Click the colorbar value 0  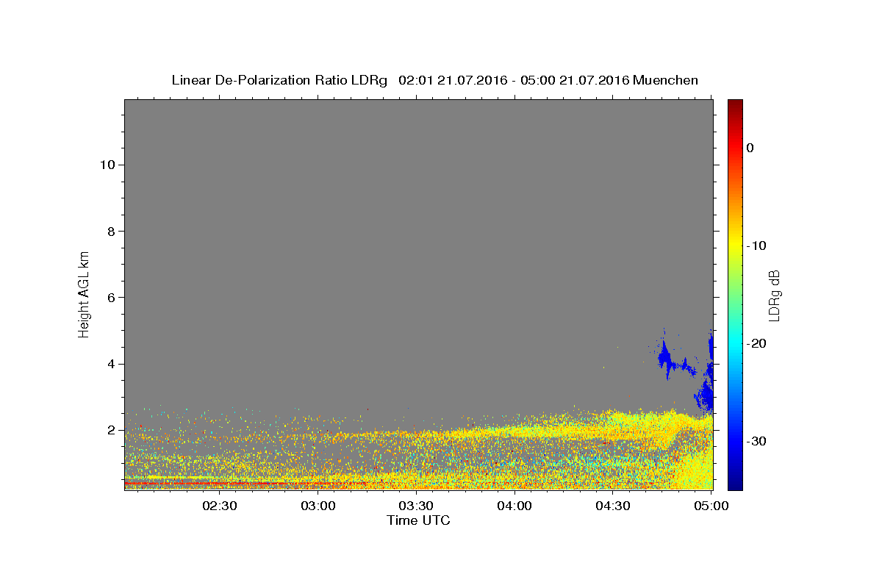pos(750,148)
